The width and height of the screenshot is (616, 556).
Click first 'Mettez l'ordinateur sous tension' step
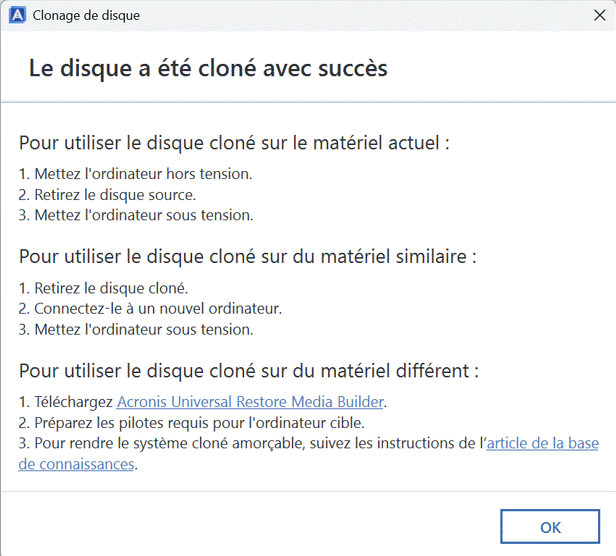click(x=136, y=215)
